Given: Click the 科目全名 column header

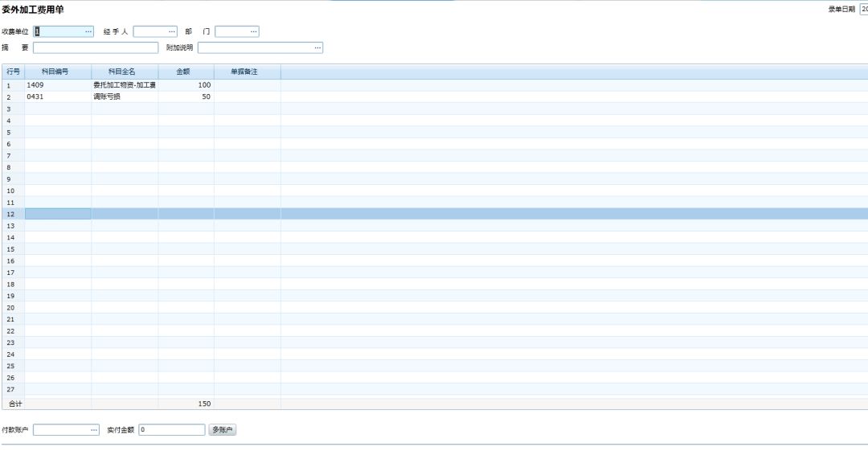Looking at the screenshot, I should click(125, 72).
